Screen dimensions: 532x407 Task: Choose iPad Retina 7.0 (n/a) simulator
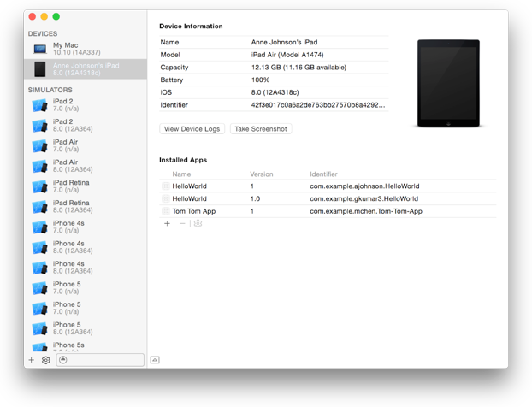click(x=86, y=186)
